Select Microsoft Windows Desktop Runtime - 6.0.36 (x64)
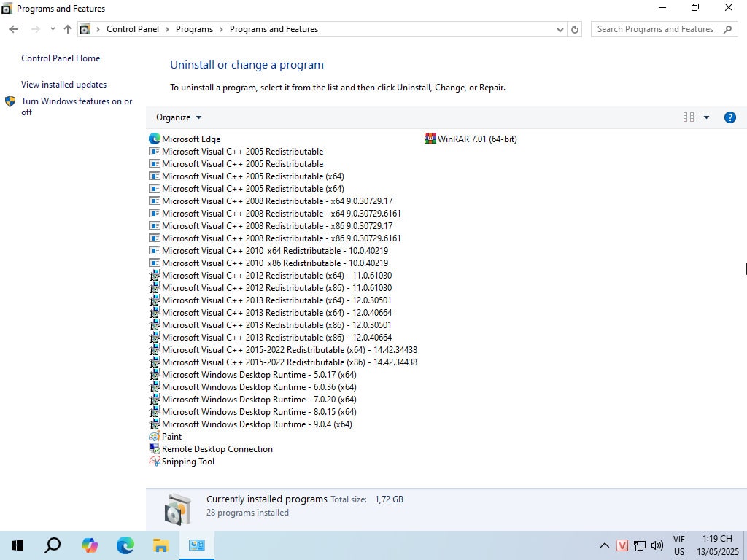The width and height of the screenshot is (747, 560). click(x=253, y=387)
